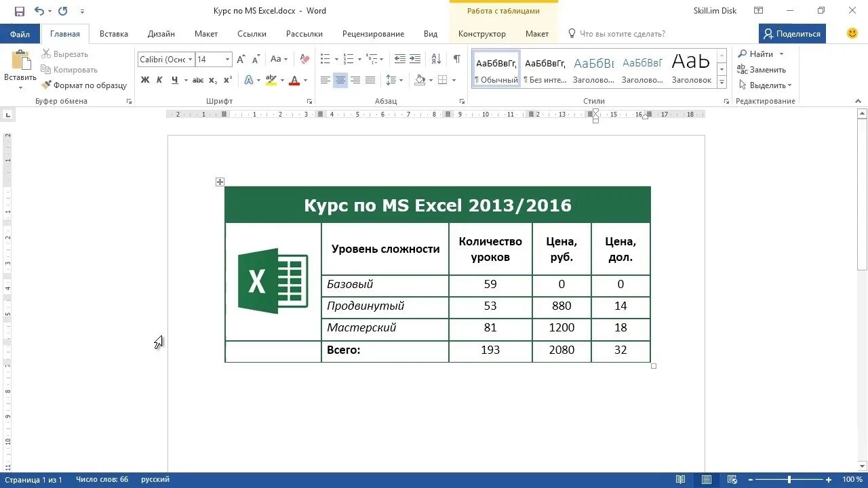This screenshot has height=488, width=868.
Task: Increase paragraph indent
Action: (x=415, y=60)
